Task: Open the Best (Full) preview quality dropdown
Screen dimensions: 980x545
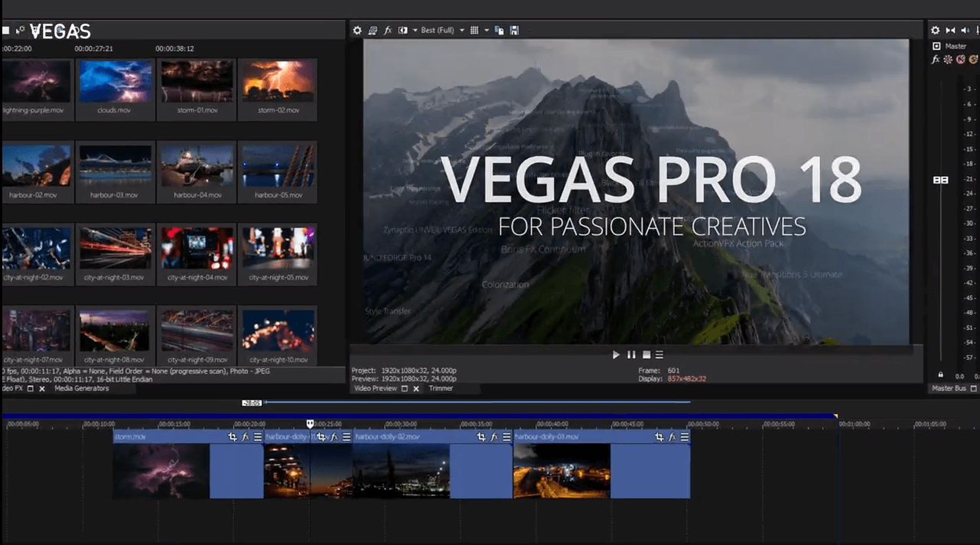Action: pos(442,31)
